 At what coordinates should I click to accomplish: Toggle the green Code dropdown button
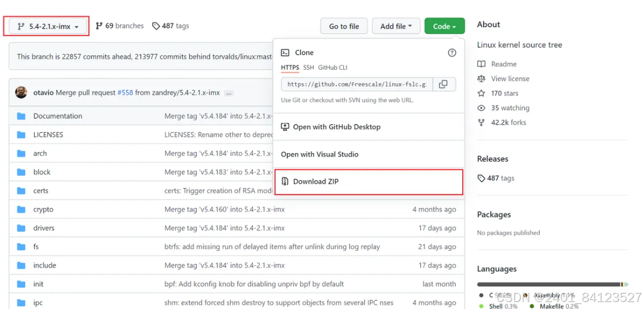(x=445, y=26)
